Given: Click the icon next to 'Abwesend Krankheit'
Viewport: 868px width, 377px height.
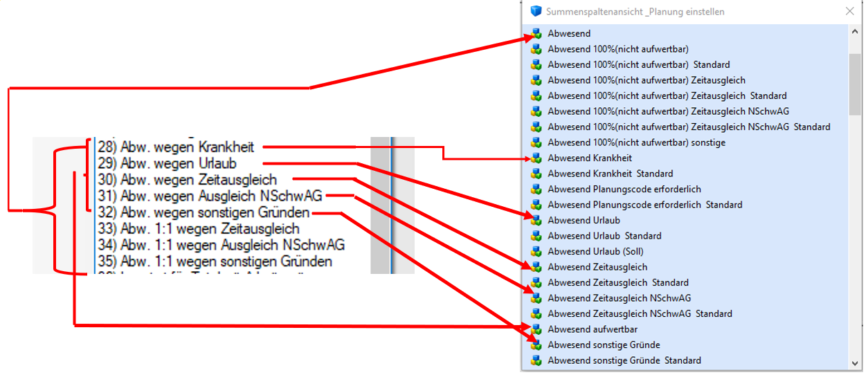Looking at the screenshot, I should [535, 158].
